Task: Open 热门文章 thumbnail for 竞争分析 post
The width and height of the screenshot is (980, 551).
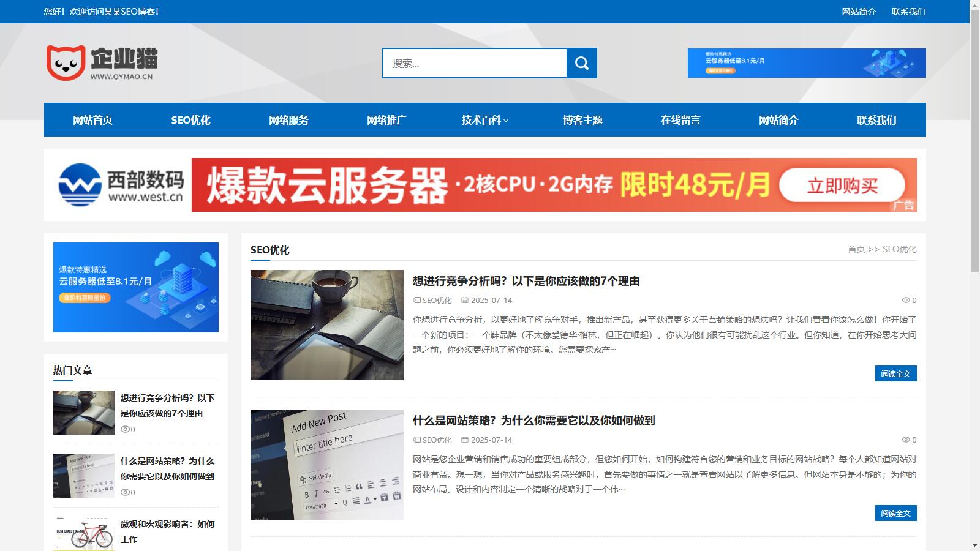Action: pos(84,413)
